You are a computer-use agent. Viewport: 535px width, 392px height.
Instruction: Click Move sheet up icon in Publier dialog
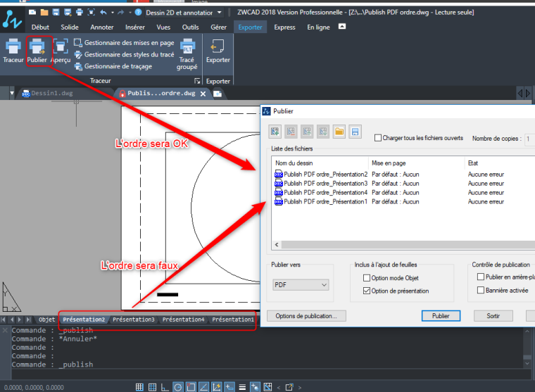tap(307, 132)
